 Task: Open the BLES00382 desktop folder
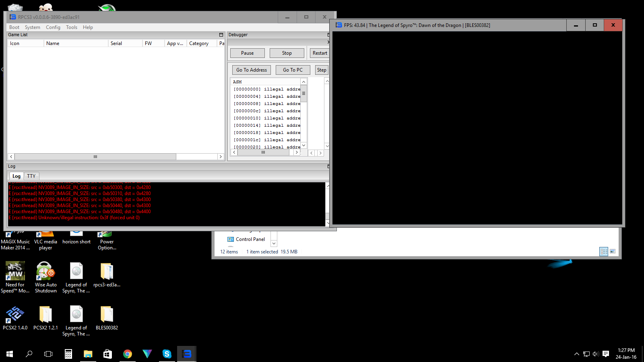pos(107,318)
